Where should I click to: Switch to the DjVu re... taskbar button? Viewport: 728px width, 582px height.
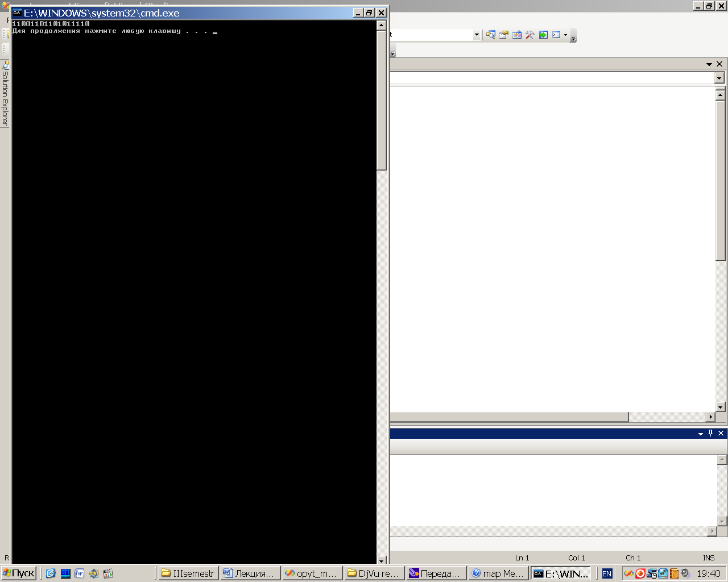374,573
